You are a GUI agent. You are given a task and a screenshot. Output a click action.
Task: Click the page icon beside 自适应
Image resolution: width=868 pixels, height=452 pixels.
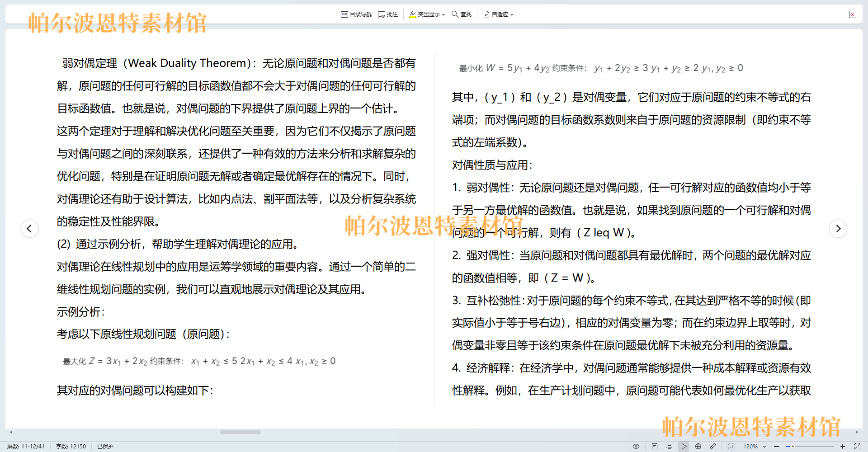(486, 14)
